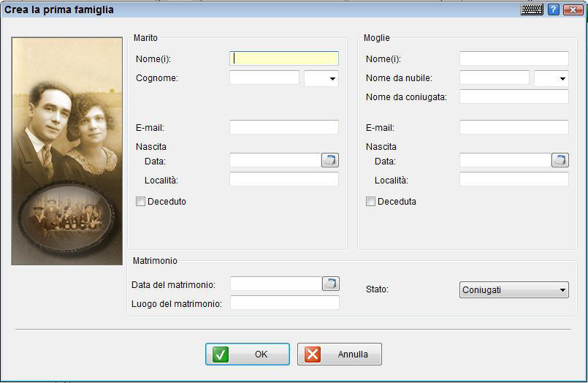Image resolution: width=588 pixels, height=383 pixels.
Task: Open the on-screen keyboard icon in title bar
Action: (x=532, y=10)
